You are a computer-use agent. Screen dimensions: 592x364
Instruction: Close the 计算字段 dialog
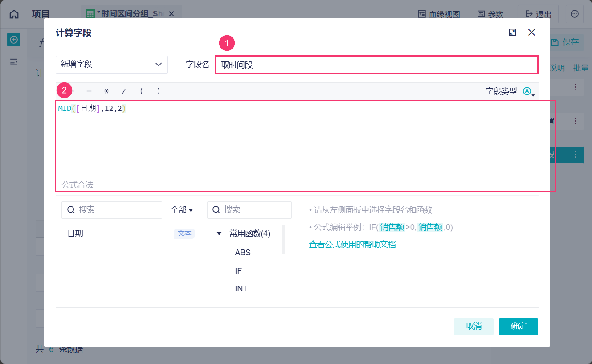tap(531, 33)
